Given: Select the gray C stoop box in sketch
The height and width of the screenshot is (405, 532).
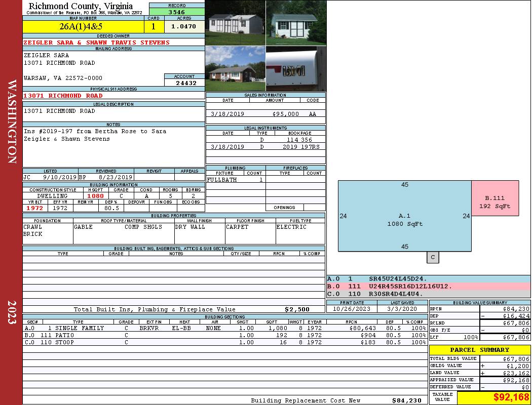Looking at the screenshot, I should (433, 257).
